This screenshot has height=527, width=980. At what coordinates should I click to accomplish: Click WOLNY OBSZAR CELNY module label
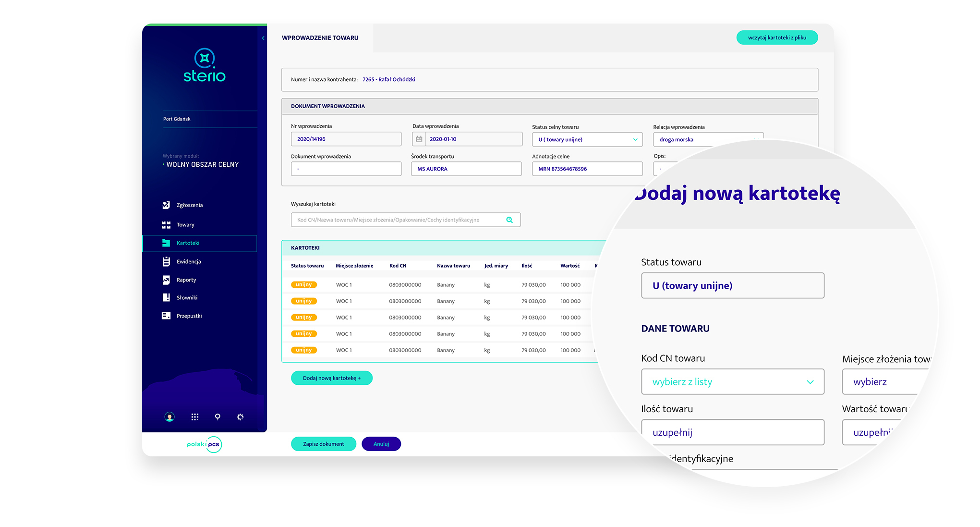point(202,165)
